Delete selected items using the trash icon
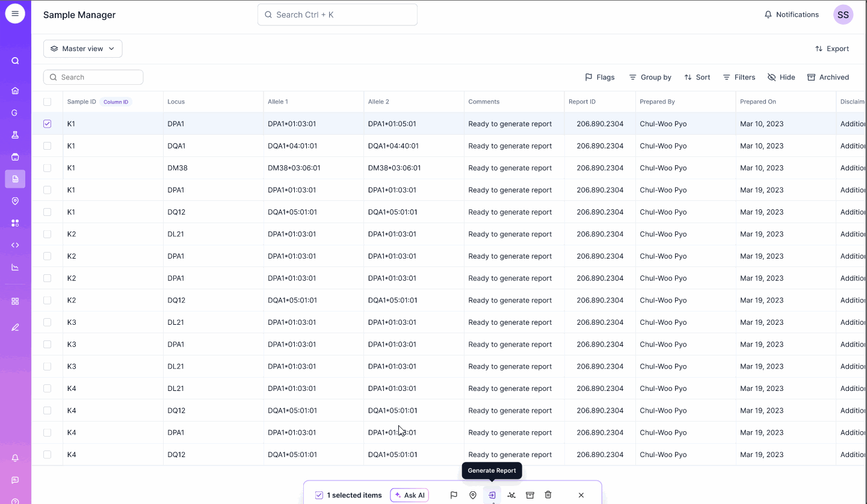The image size is (867, 504). 548,494
